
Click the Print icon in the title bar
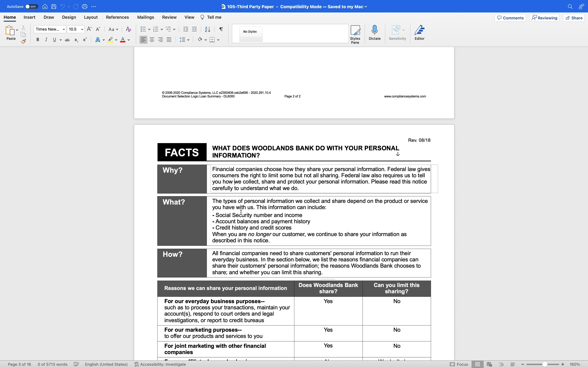84,7
